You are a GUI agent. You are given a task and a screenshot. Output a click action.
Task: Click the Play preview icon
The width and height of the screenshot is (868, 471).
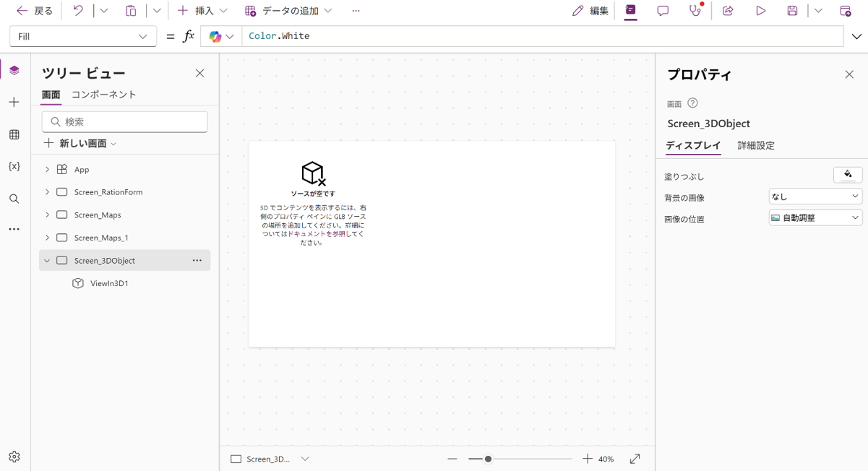pyautogui.click(x=760, y=11)
